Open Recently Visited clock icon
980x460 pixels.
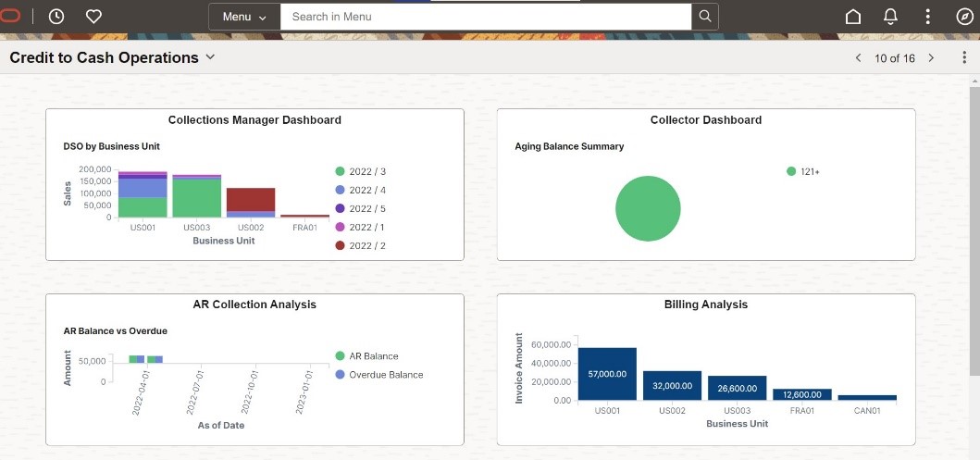(x=56, y=17)
